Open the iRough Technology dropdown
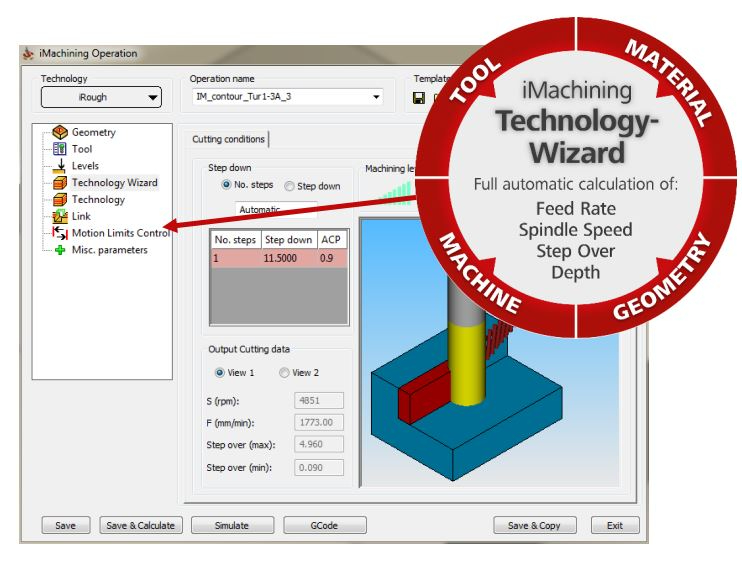Viewport: 742px width, 583px height. coord(101,97)
